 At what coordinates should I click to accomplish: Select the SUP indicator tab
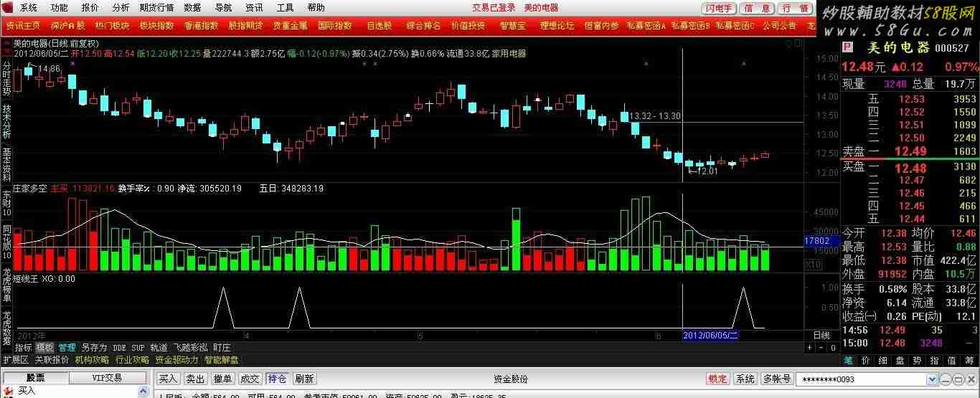point(138,348)
